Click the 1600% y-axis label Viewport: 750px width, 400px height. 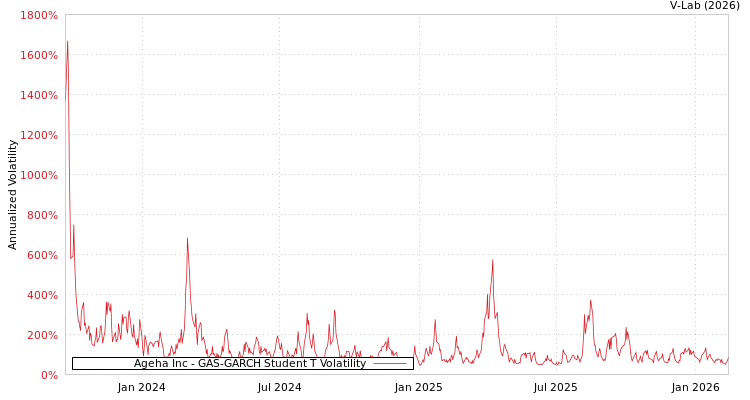pyautogui.click(x=39, y=55)
